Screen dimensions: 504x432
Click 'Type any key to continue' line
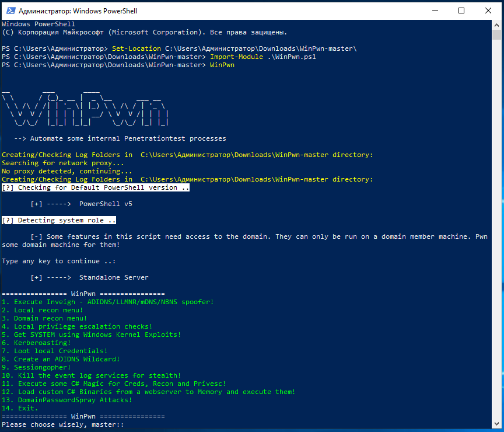pyautogui.click(x=59, y=261)
